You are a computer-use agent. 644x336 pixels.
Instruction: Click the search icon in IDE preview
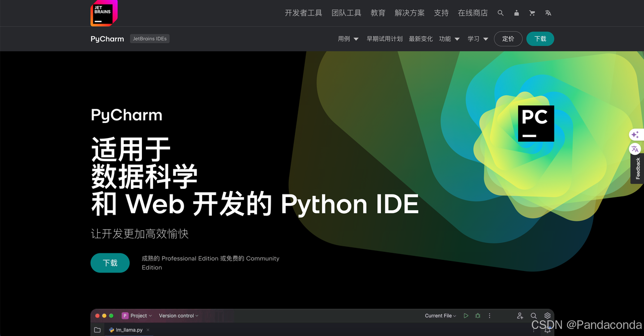534,316
